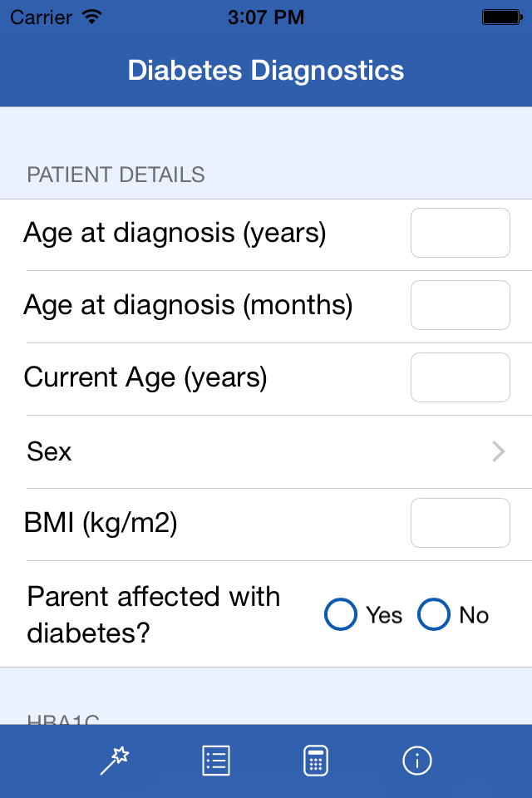The width and height of the screenshot is (532, 798).
Task: Focus the Age at diagnosis (months) field
Action: click(x=461, y=305)
